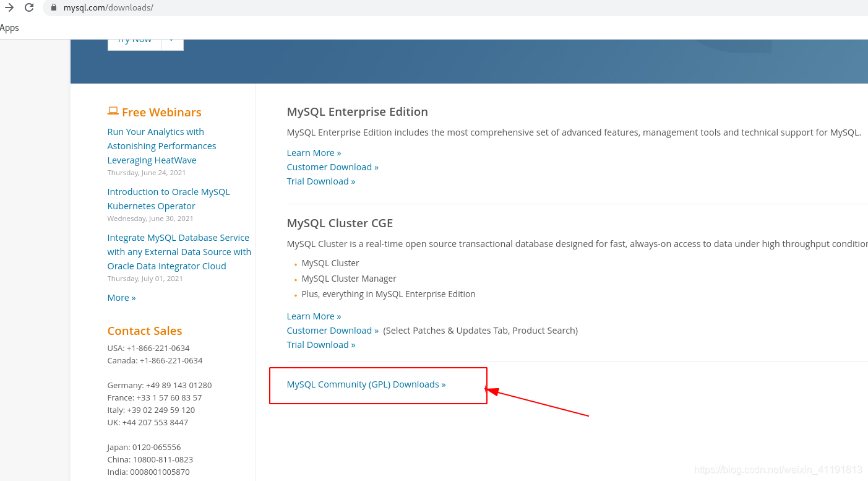Click the MySQL Cluster CGE heading

click(x=340, y=223)
